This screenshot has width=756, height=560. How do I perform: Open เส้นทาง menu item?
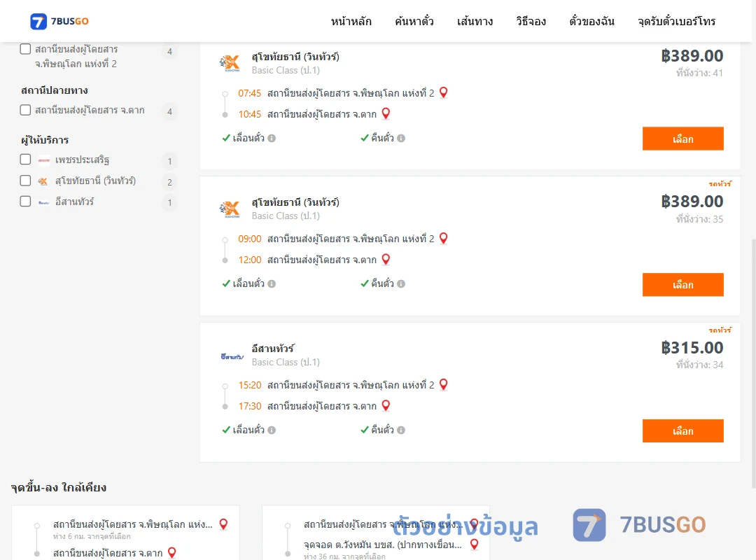click(x=475, y=21)
